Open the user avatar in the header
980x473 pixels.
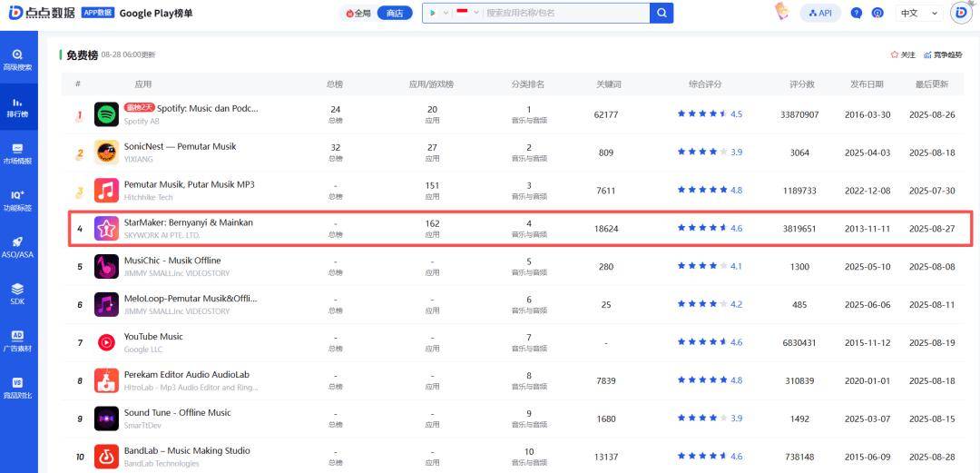click(961, 13)
